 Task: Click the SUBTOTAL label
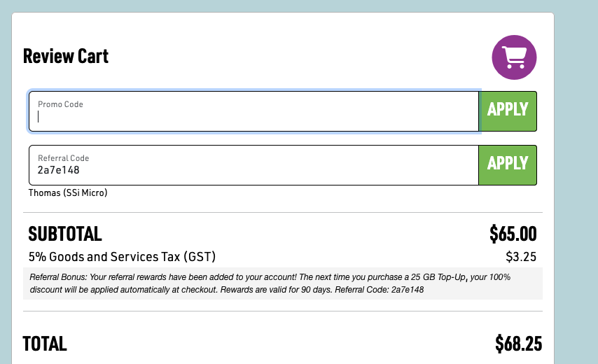[65, 234]
